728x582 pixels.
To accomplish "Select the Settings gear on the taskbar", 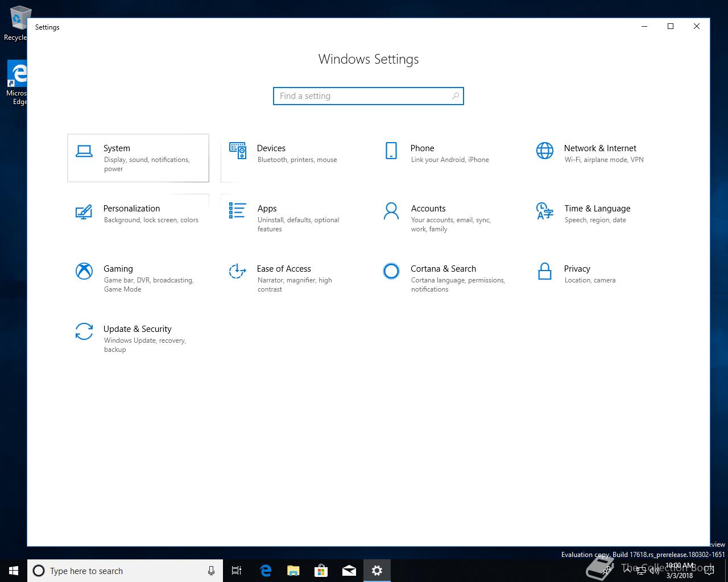I will click(377, 571).
